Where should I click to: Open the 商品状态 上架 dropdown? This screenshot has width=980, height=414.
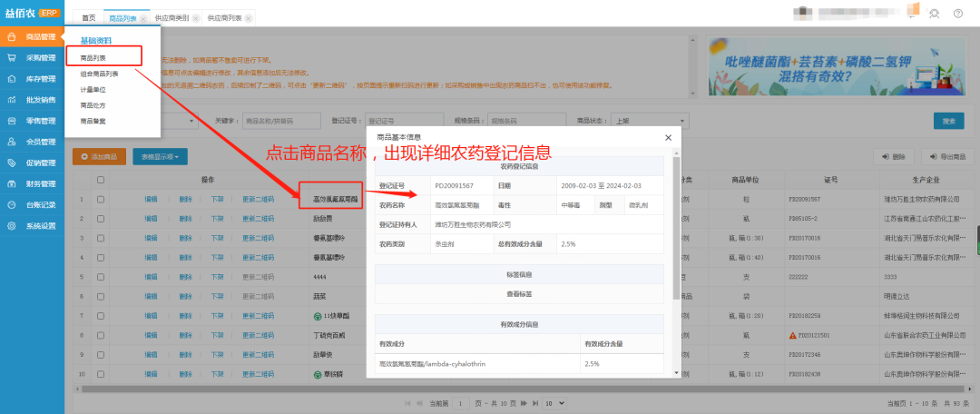click(650, 121)
